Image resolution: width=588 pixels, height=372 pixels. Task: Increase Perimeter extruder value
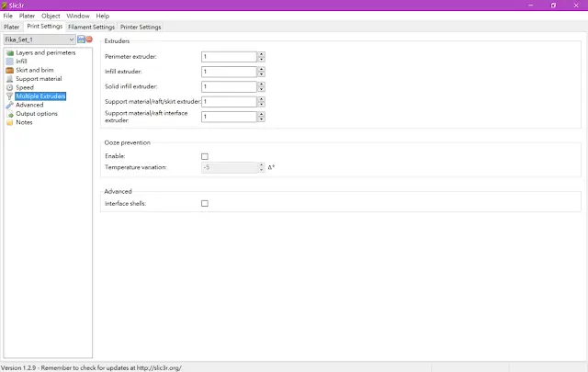click(261, 54)
